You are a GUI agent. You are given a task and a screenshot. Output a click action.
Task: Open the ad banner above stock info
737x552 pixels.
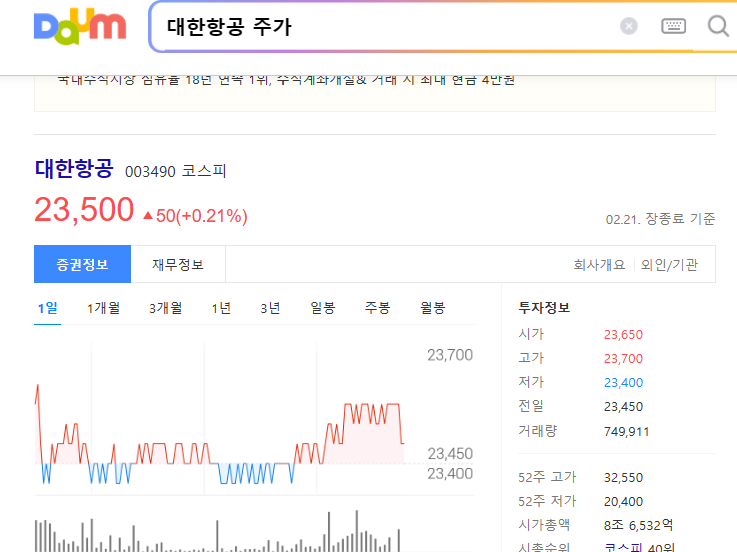pyautogui.click(x=375, y=93)
